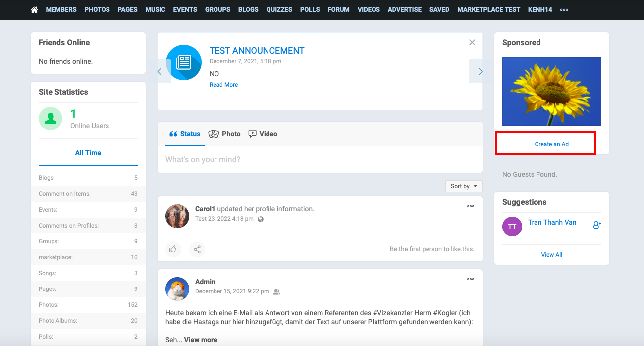This screenshot has height=346, width=644.
Task: Select the All Time statistics tab
Action: [x=88, y=153]
